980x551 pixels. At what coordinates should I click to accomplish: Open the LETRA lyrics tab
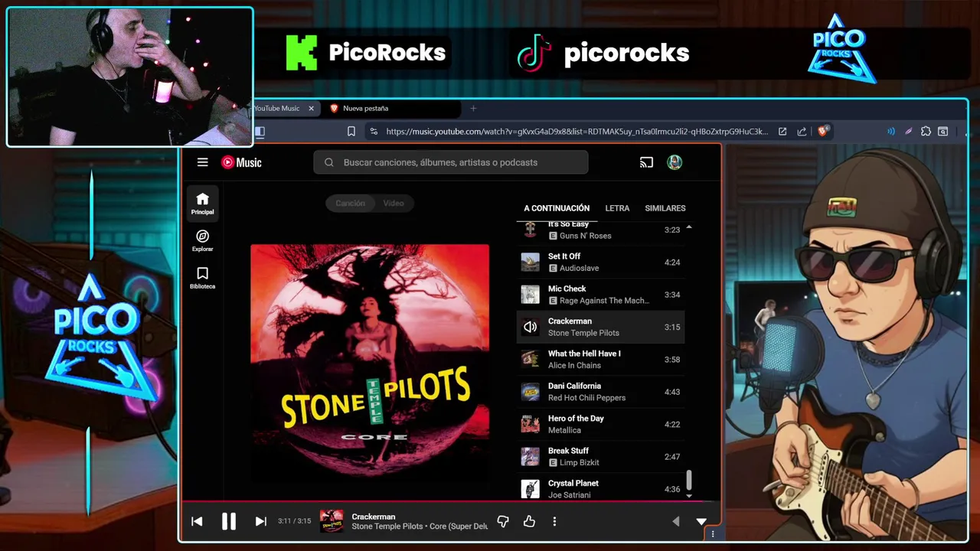(617, 208)
